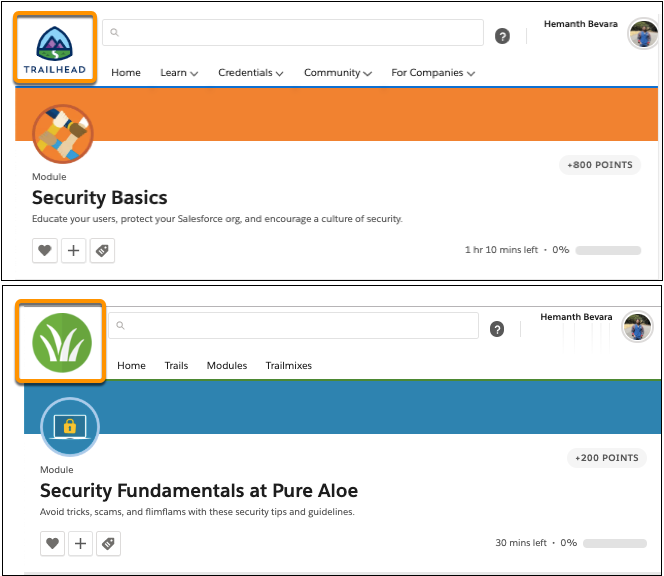Focus the Trailhead search field
Screen dimensions: 664x576
293,32
